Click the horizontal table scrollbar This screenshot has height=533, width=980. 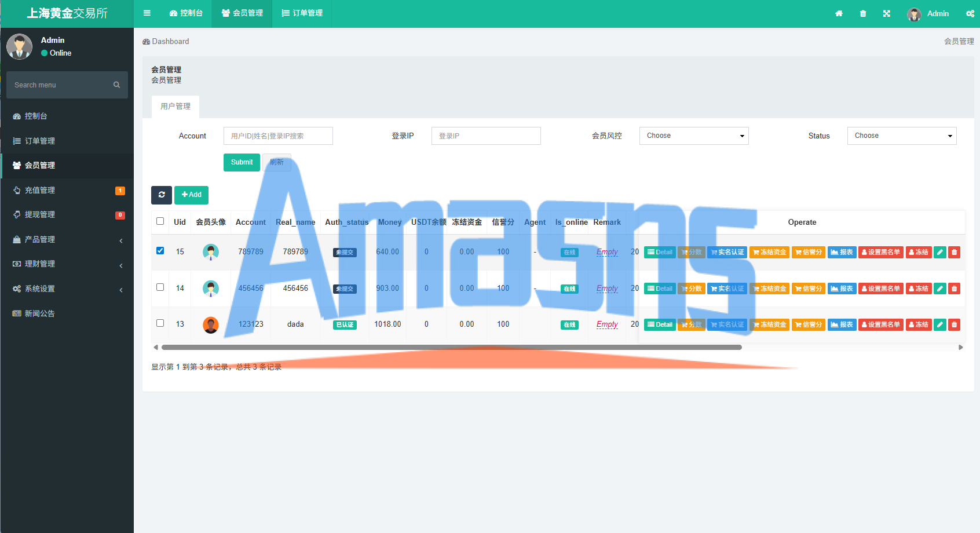452,348
